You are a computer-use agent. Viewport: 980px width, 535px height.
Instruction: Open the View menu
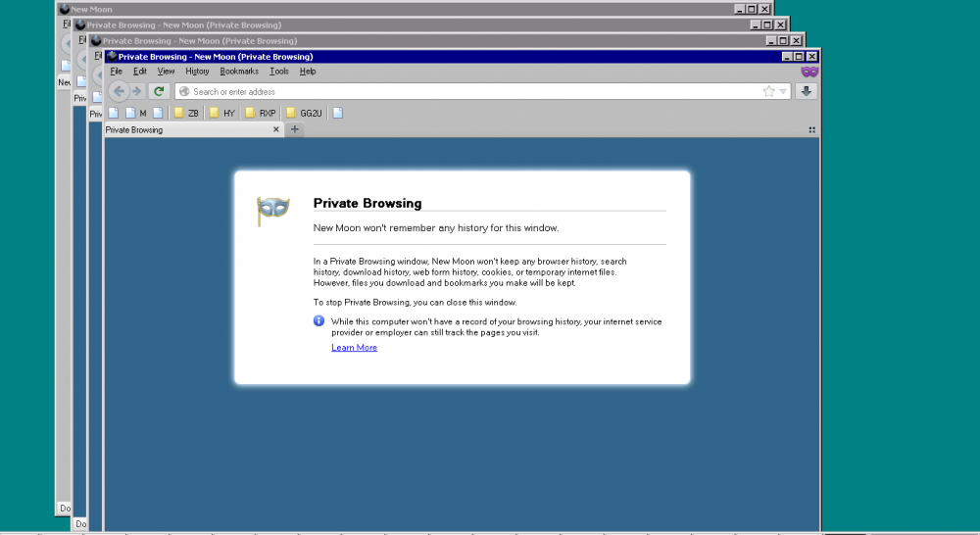(166, 72)
